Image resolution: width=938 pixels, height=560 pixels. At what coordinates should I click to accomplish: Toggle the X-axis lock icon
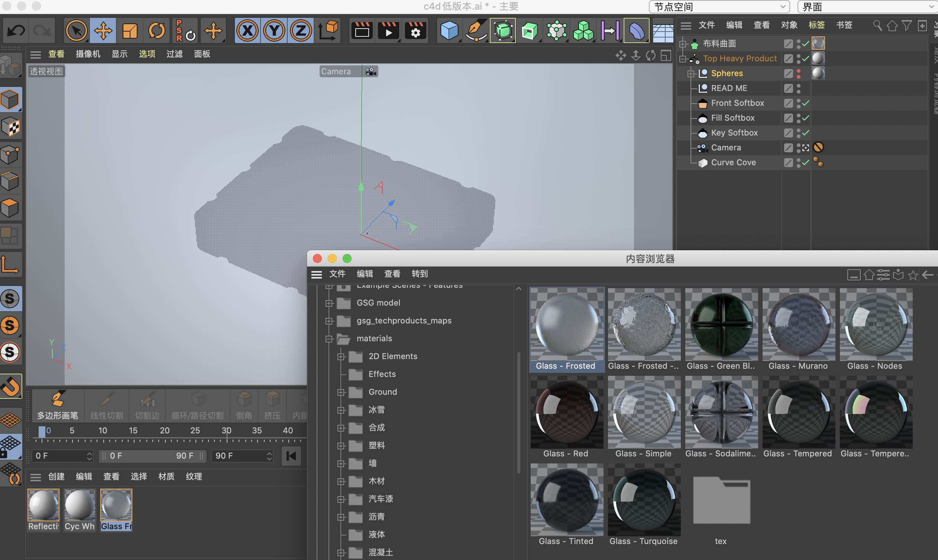(x=248, y=30)
